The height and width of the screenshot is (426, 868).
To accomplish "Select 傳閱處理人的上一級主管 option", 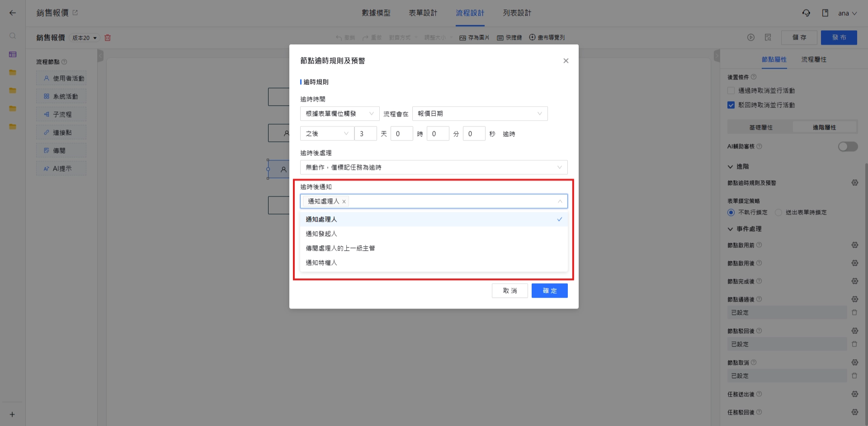I will [x=434, y=248].
